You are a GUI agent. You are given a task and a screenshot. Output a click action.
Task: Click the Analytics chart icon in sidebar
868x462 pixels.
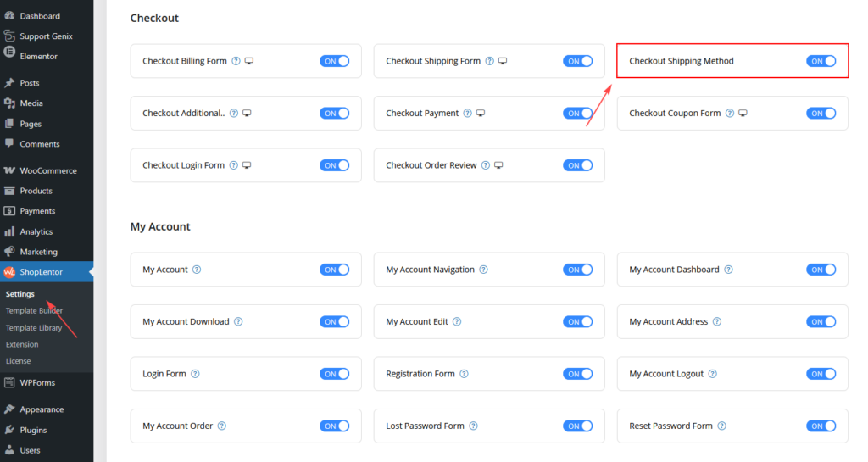[9, 231]
